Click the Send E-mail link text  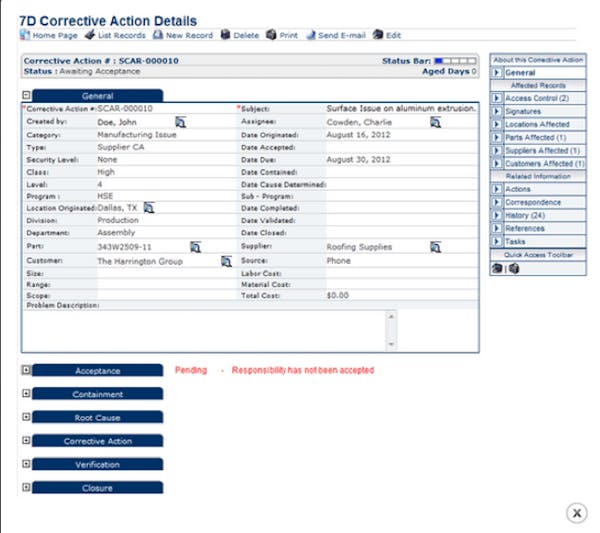pos(342,35)
